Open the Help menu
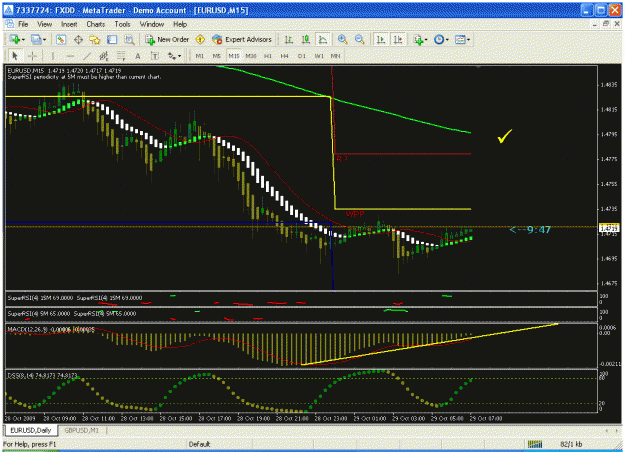The width and height of the screenshot is (625, 452). tap(180, 24)
